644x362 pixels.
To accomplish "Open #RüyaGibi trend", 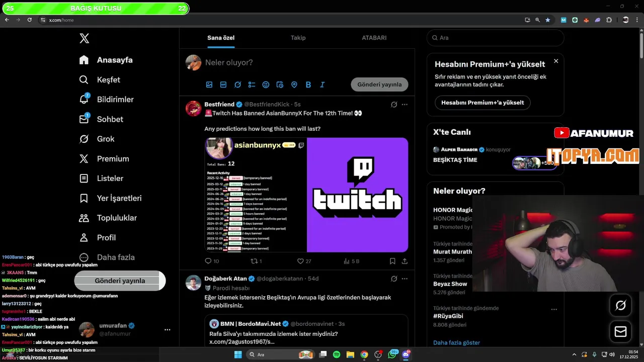I will point(448,316).
